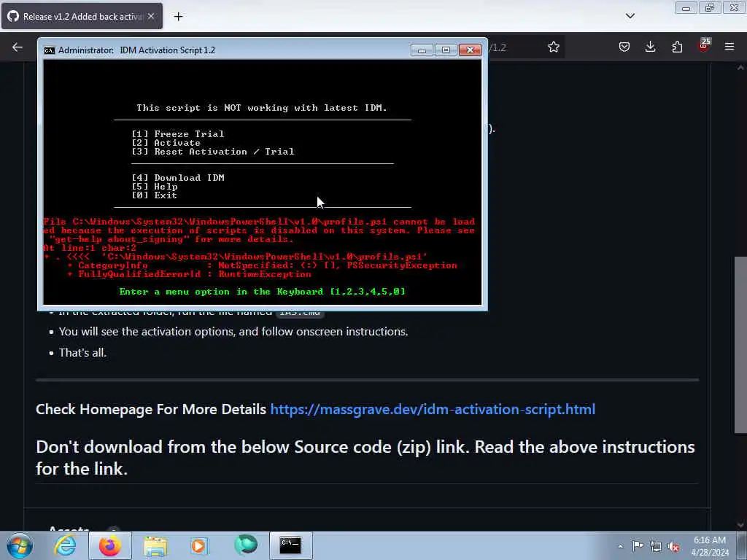The height and width of the screenshot is (560, 747).
Task: Restore down the Firefox browser window
Action: click(710, 8)
